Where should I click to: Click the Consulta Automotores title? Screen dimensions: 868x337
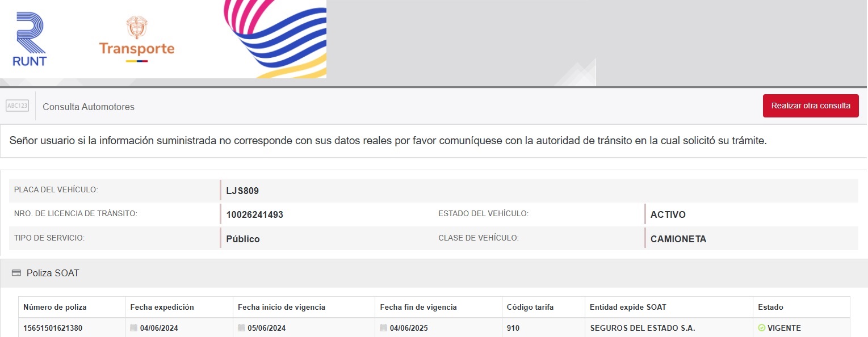pos(89,107)
